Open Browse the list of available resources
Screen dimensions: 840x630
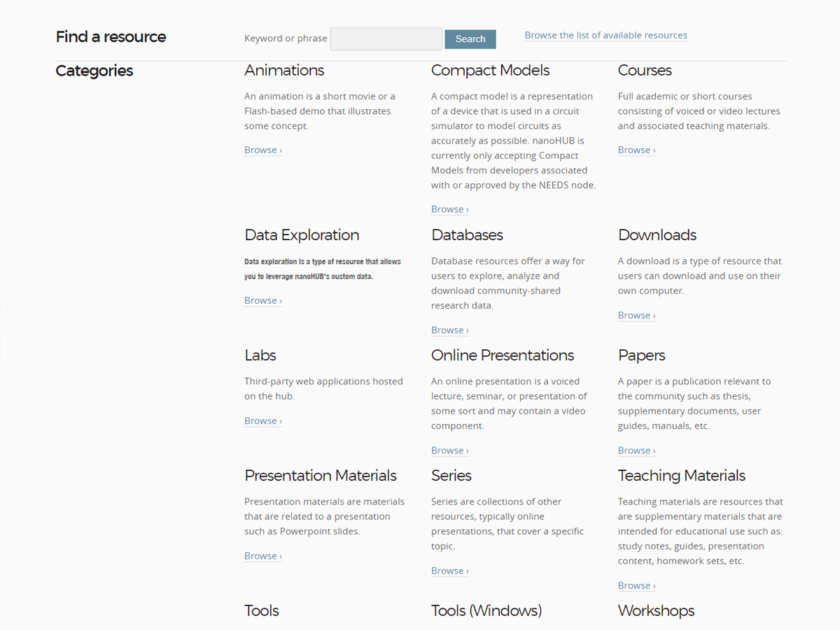pos(605,35)
